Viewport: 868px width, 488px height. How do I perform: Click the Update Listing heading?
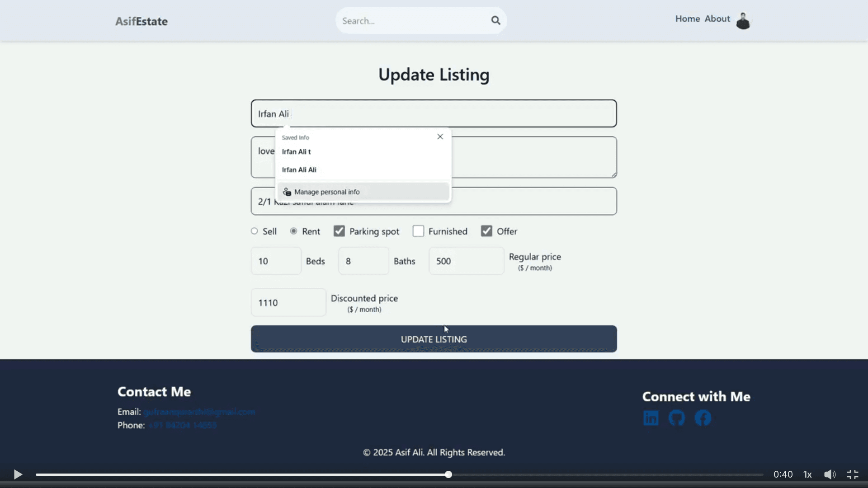click(x=434, y=75)
